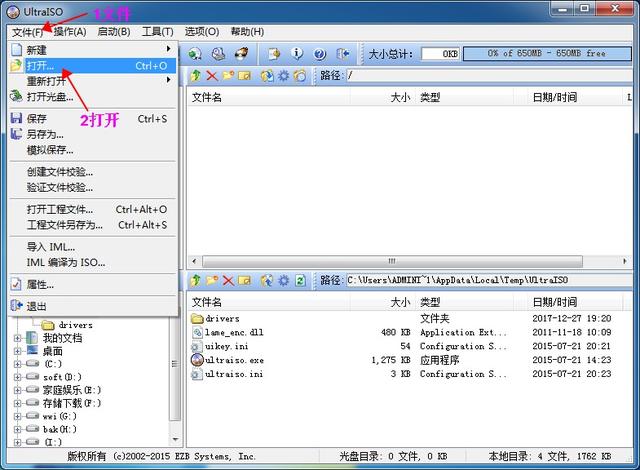Click the up-folder arrow in image pane toolbar
Screen dimensions: 640x470
[x=196, y=75]
